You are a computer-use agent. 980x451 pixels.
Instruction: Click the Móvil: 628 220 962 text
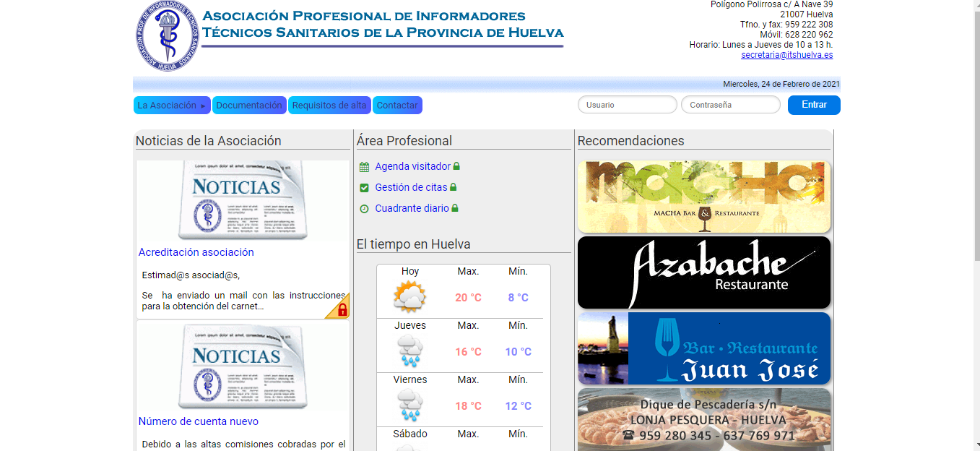point(797,35)
